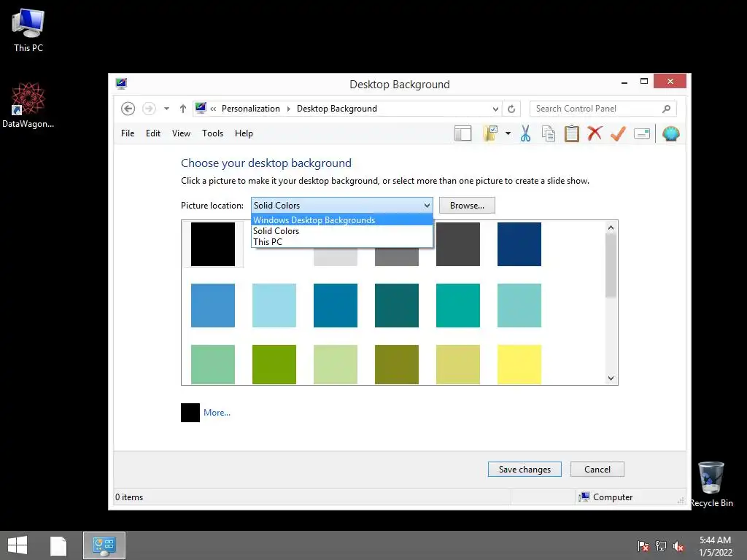This screenshot has width=747, height=560.
Task: Select the bright yellow color swatch
Action: click(519, 365)
